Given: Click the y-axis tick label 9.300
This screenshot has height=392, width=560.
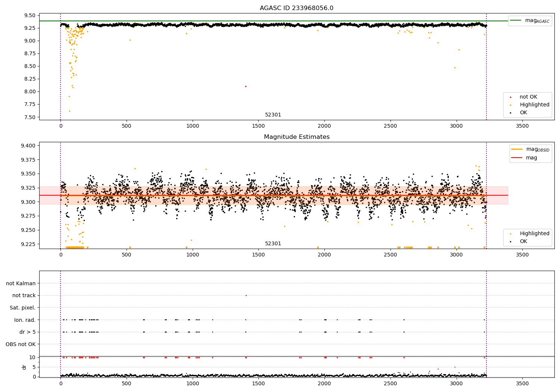Looking at the screenshot, I should (28, 202).
